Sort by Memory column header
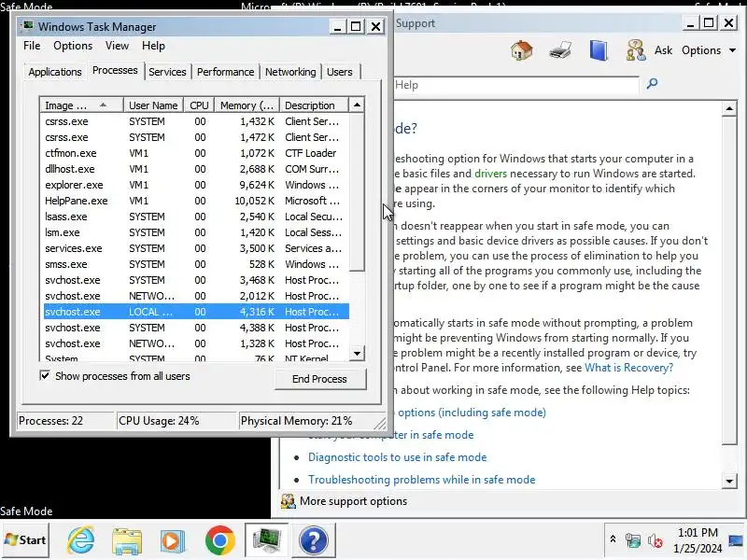Viewport: 747px width, 560px height. click(x=247, y=105)
